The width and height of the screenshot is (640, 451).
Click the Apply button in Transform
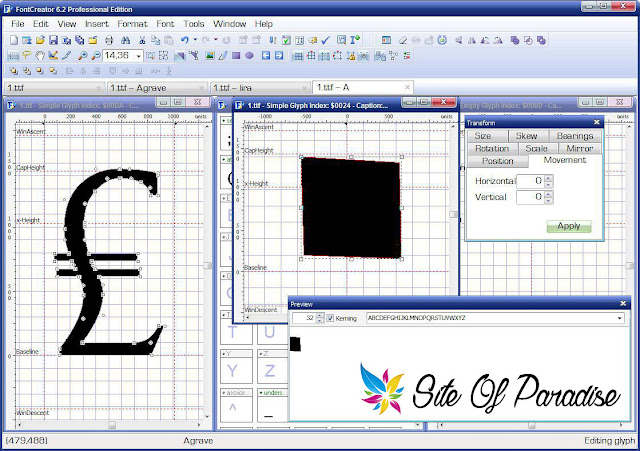point(569,226)
